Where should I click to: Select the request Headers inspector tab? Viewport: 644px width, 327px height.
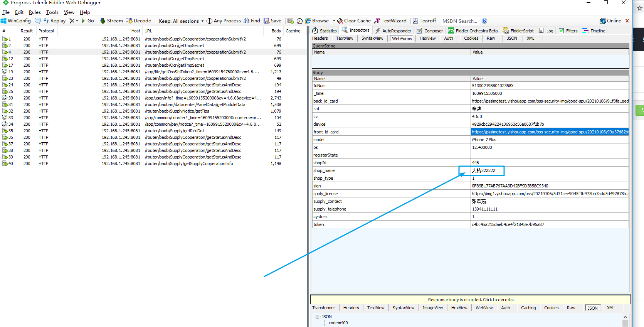[x=320, y=38]
